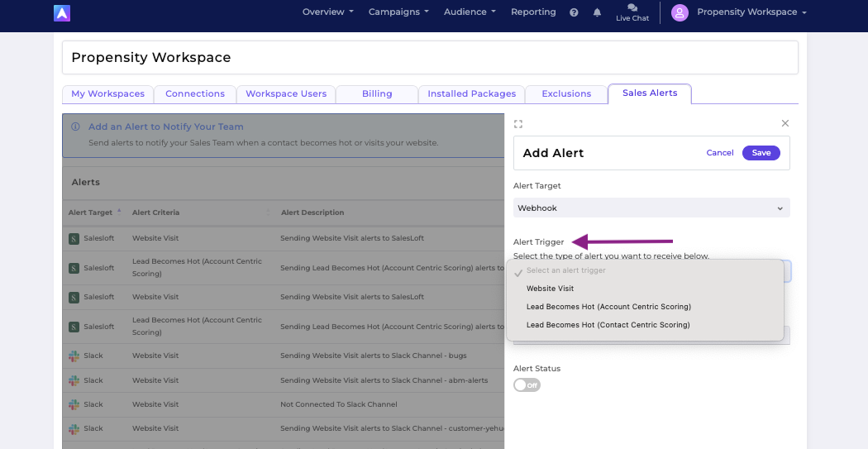Toggle the Alert Status switch
The height and width of the screenshot is (449, 868).
527,385
